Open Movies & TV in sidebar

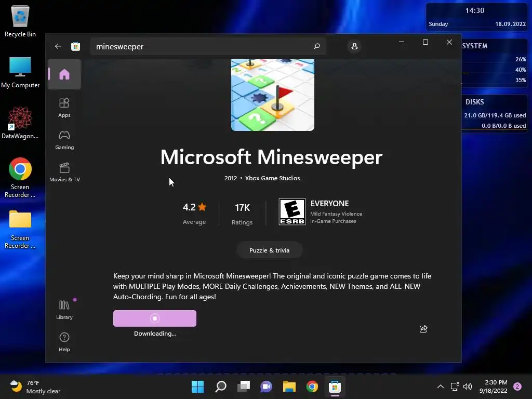pyautogui.click(x=64, y=172)
